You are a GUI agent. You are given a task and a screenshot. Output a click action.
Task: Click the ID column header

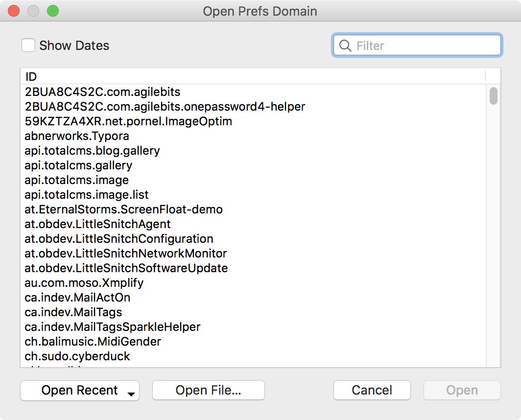pyautogui.click(x=253, y=76)
